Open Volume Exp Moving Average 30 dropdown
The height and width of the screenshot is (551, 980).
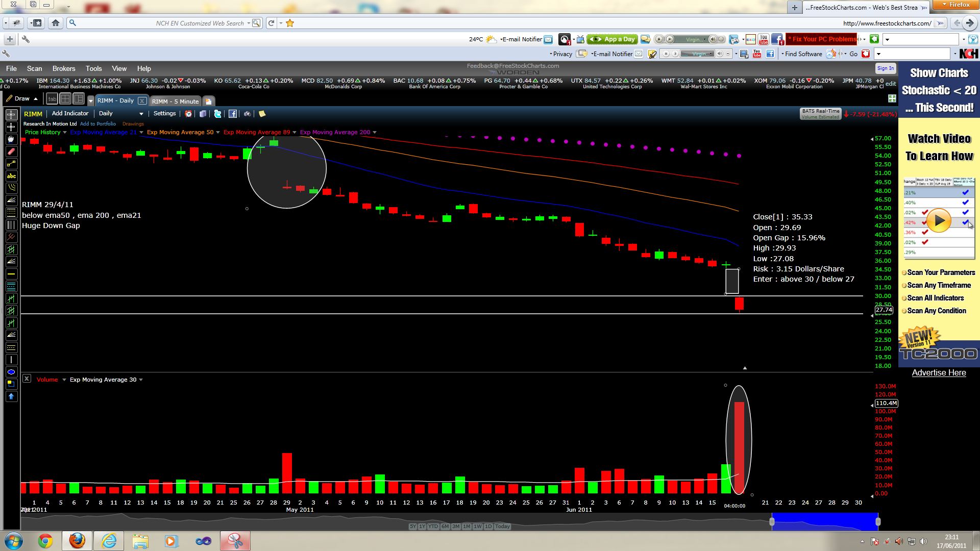[x=141, y=380]
